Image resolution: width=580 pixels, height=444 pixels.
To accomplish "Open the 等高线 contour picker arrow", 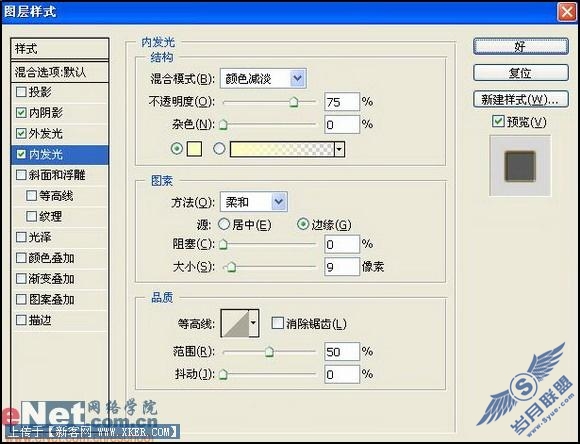I will coord(253,323).
